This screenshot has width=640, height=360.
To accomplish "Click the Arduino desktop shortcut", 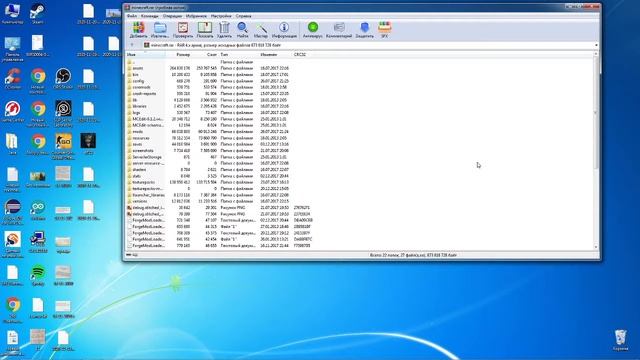I will tap(38, 210).
